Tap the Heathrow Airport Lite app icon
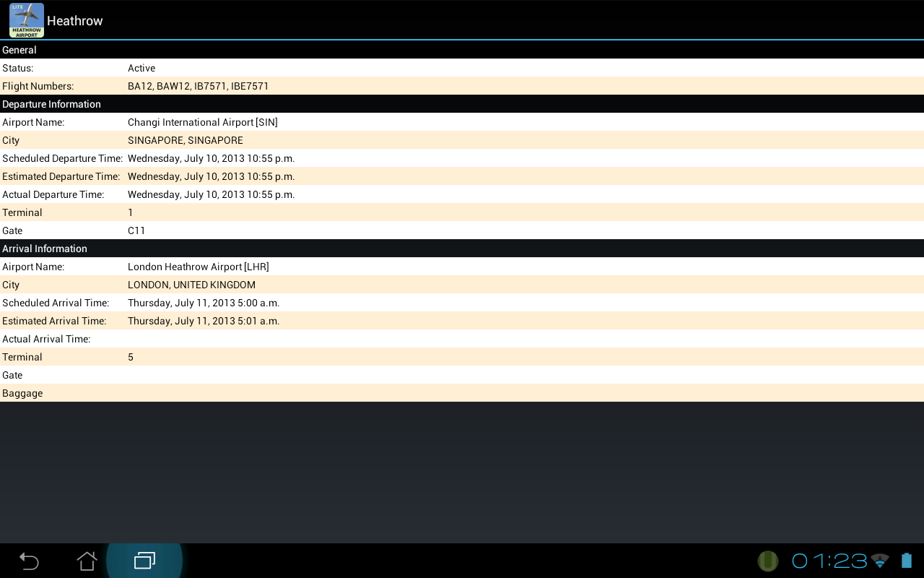 point(27,20)
